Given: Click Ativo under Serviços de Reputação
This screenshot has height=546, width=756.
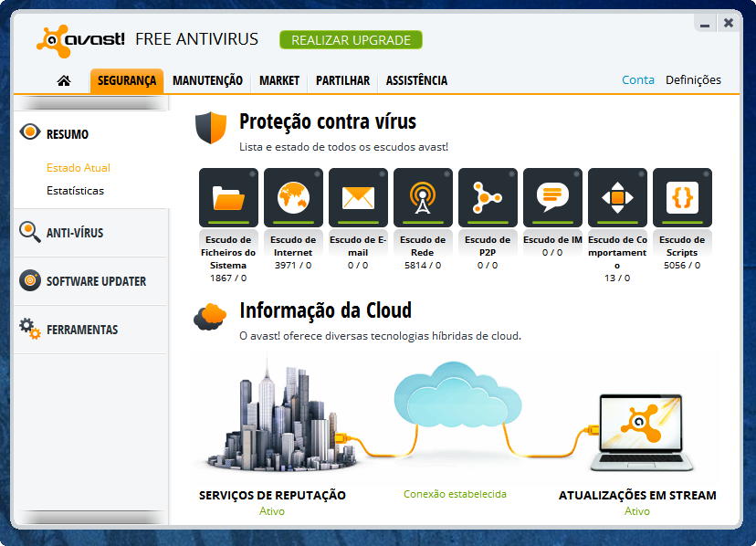Looking at the screenshot, I should pos(272,511).
